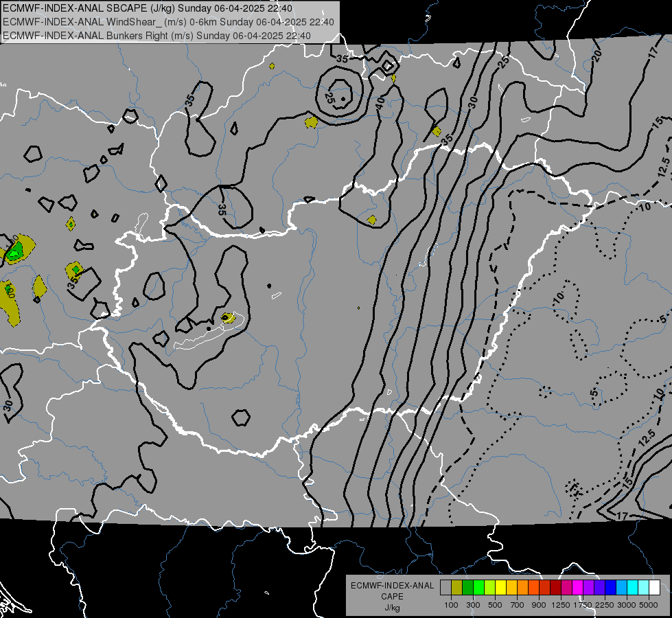Click the 1250 legend value
The width and height of the screenshot is (672, 618).
[x=561, y=605]
